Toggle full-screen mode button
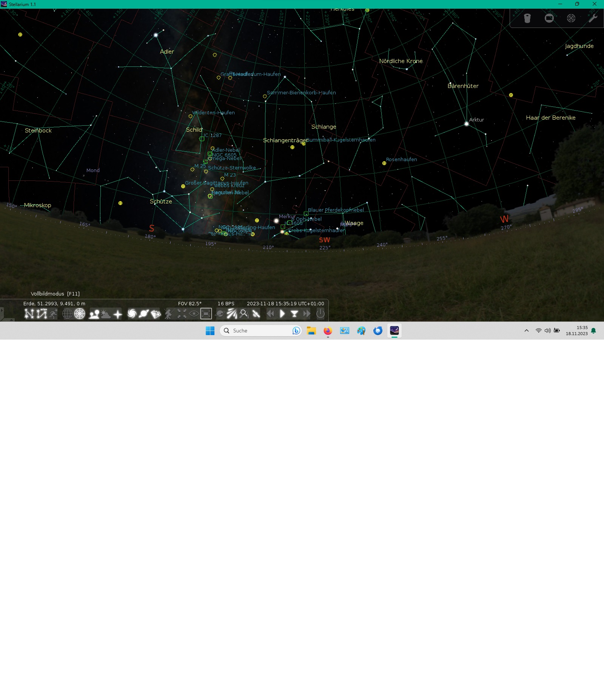Image resolution: width=604 pixels, height=700 pixels. pos(206,314)
